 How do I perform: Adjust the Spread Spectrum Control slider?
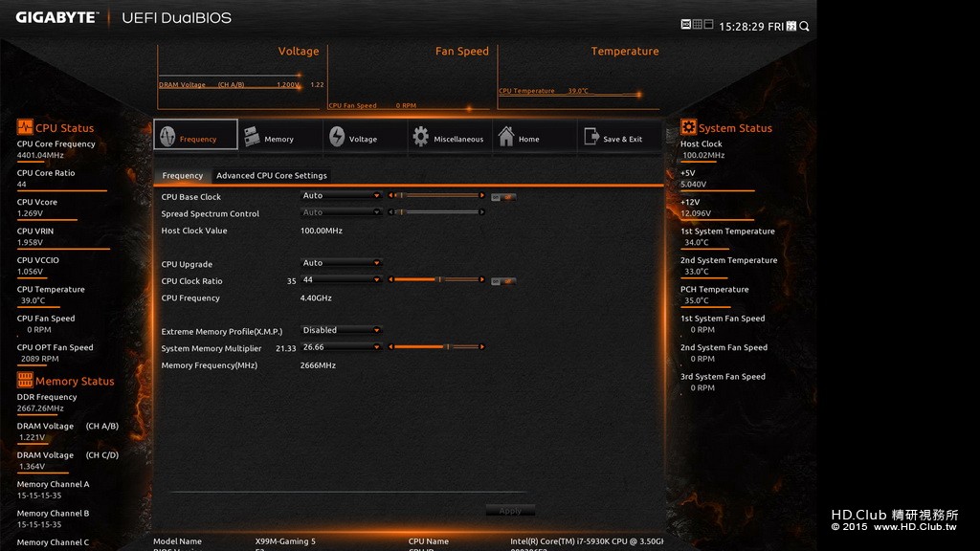click(x=436, y=212)
